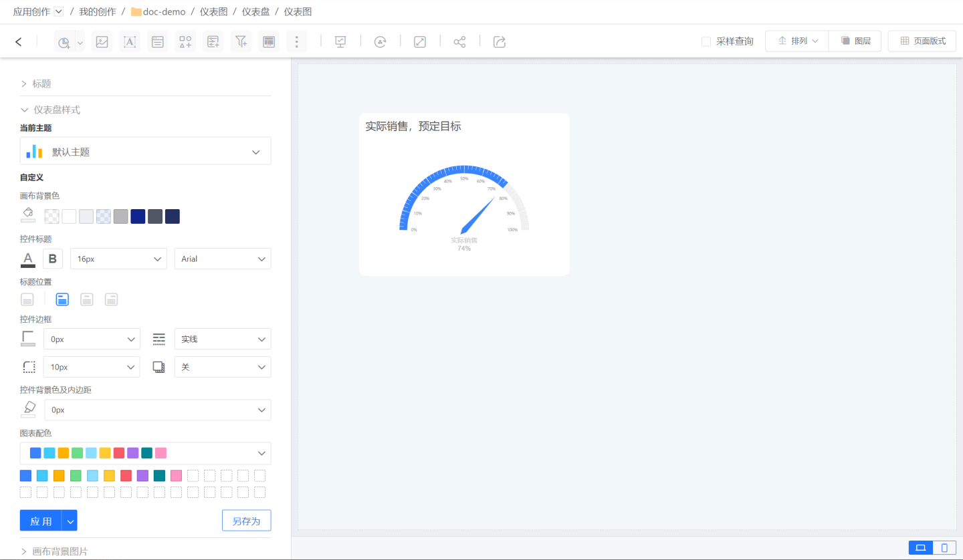Click the canvas background paint bucket icon

pos(28,215)
